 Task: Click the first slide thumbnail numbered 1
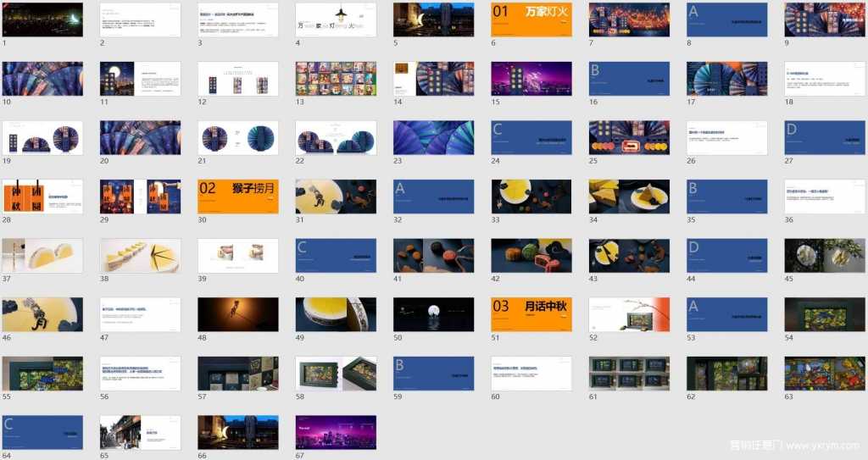click(42, 19)
